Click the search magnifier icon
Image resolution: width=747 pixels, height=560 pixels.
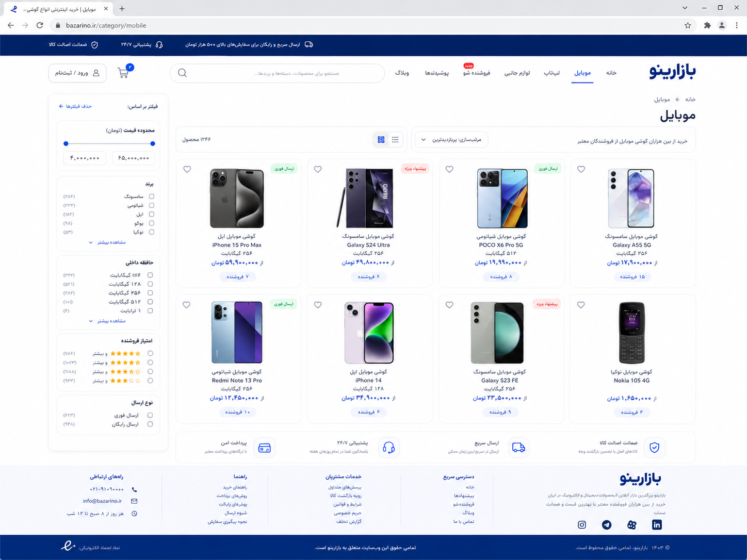click(182, 73)
